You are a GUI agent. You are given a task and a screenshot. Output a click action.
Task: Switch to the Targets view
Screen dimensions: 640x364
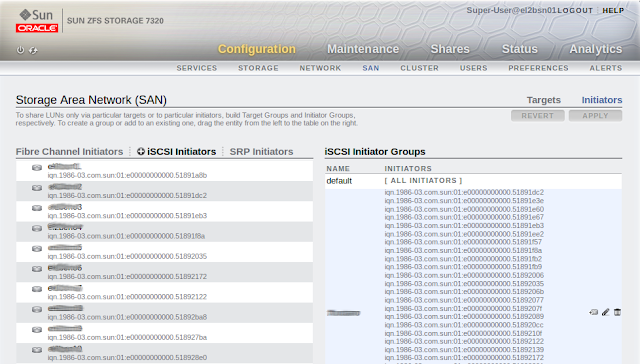tap(544, 100)
